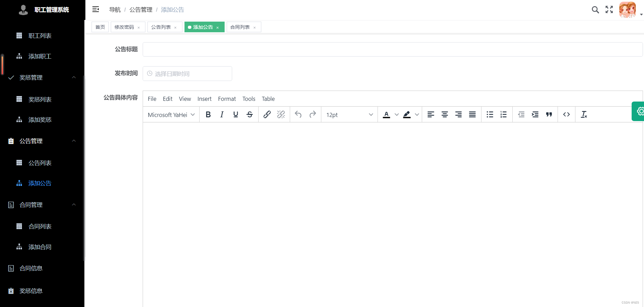Image resolution: width=644 pixels, height=307 pixels.
Task: Increase indent of paragraph
Action: [x=535, y=115]
